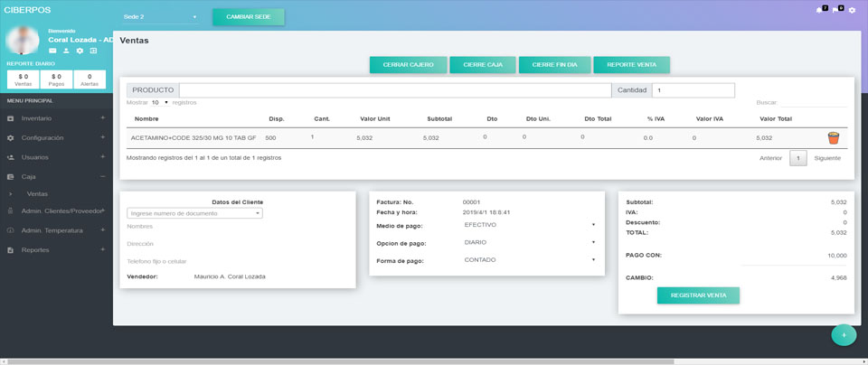Focus the Buscar table filter field

814,102
